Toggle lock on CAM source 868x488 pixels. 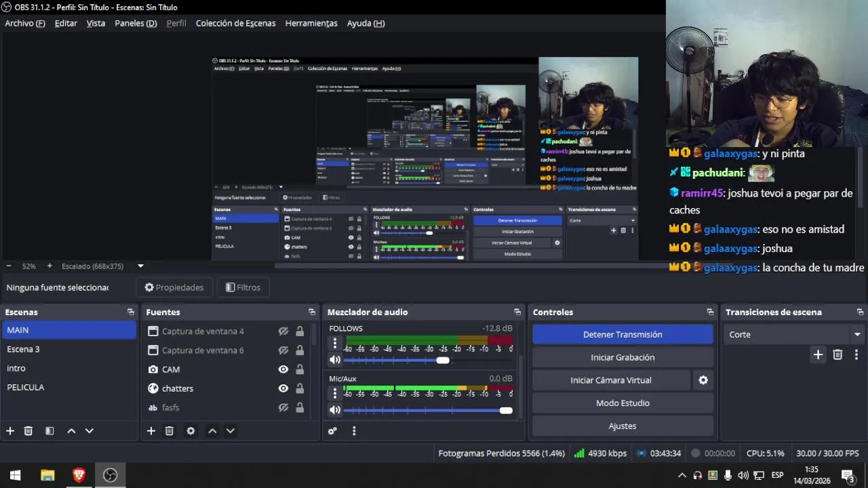click(300, 369)
